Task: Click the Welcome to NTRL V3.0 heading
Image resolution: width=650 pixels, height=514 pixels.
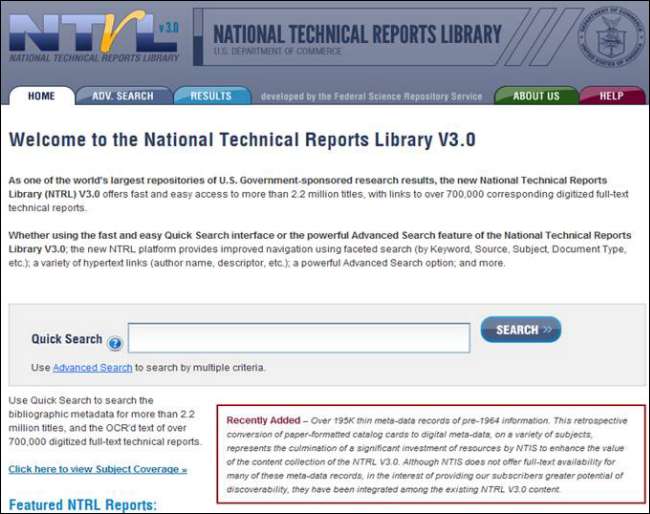Action: click(x=242, y=140)
